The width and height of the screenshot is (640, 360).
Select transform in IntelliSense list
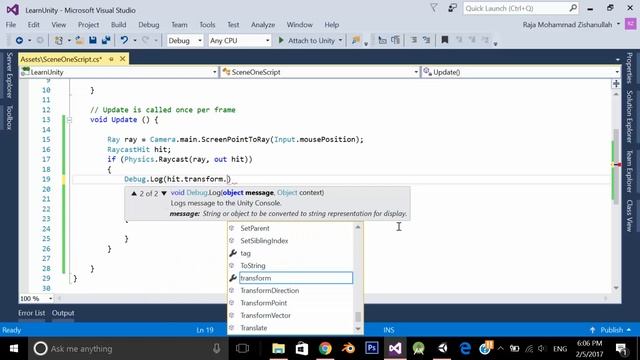point(290,278)
